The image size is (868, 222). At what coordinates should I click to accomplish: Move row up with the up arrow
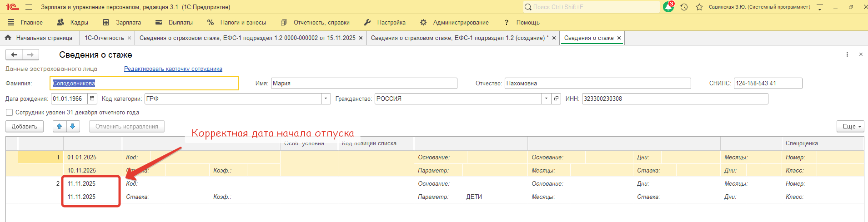(60, 127)
